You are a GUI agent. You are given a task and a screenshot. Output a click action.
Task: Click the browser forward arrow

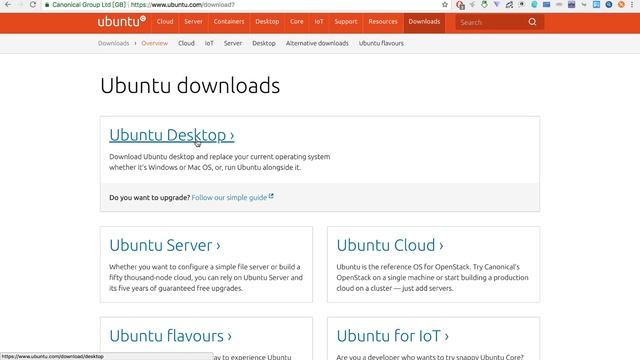pos(20,4)
